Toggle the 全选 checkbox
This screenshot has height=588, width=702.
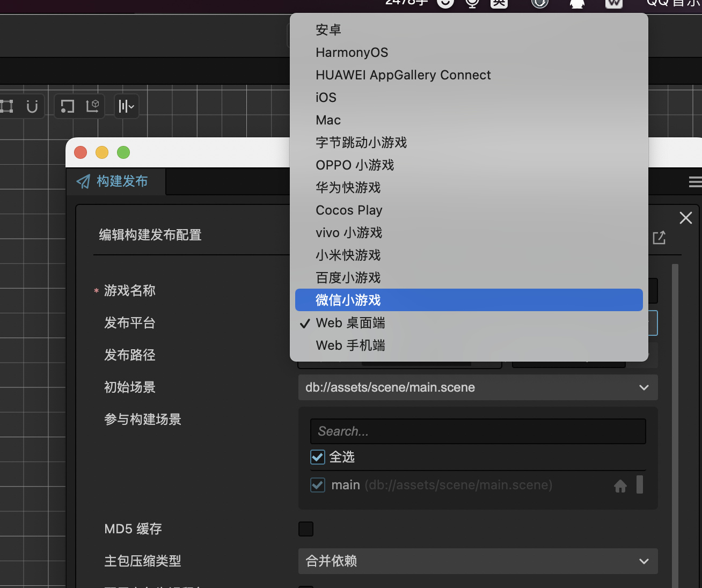coord(318,457)
